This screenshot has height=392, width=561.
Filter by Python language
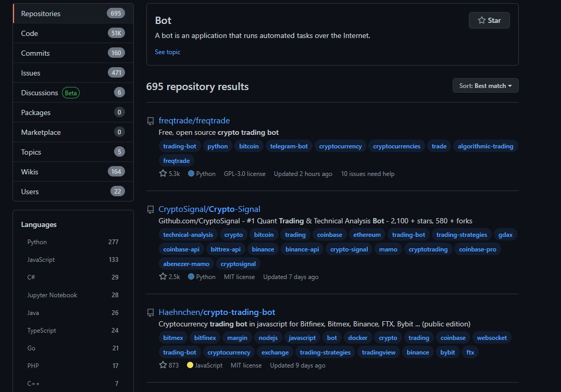tap(73, 242)
